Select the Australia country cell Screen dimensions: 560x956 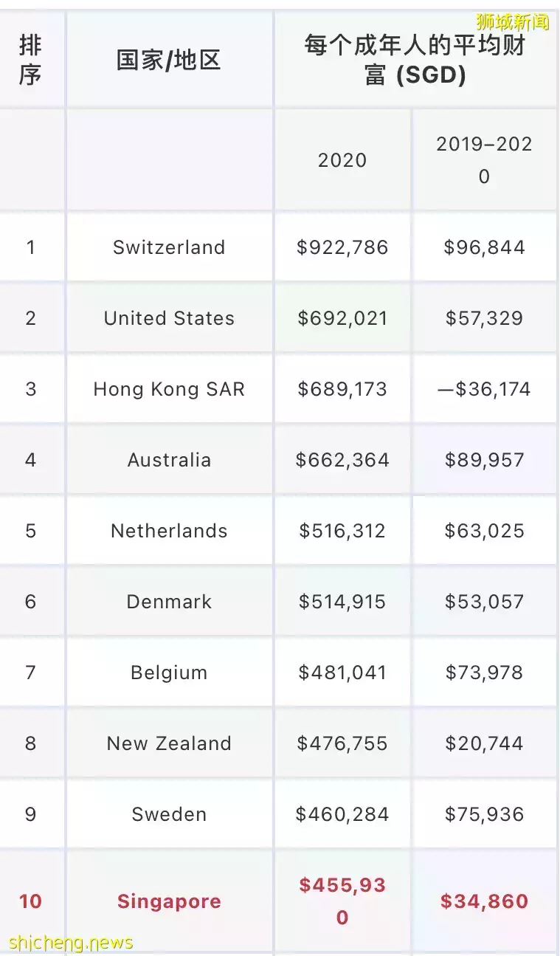(169, 460)
